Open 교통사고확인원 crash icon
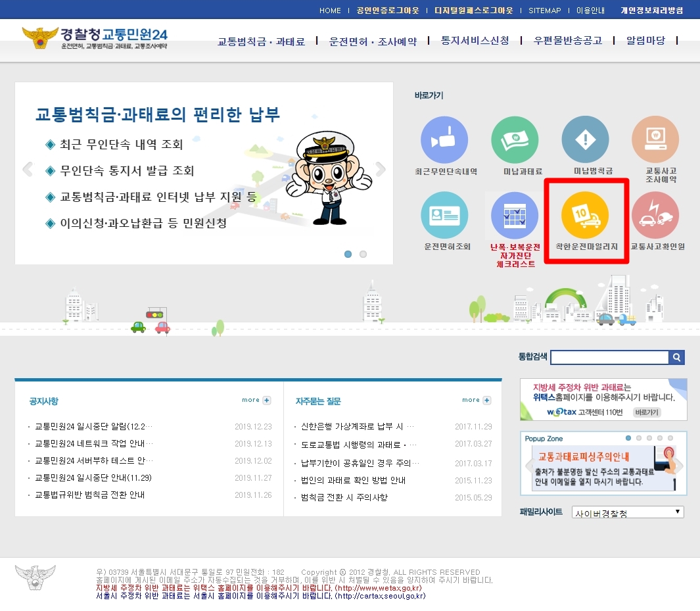Image resolution: width=700 pixels, height=611 pixels. (x=655, y=215)
